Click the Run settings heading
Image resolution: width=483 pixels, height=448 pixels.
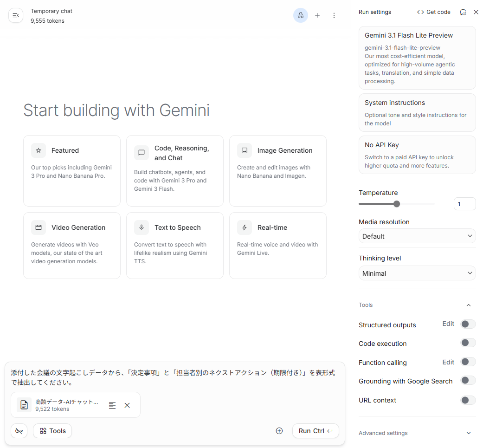[375, 12]
